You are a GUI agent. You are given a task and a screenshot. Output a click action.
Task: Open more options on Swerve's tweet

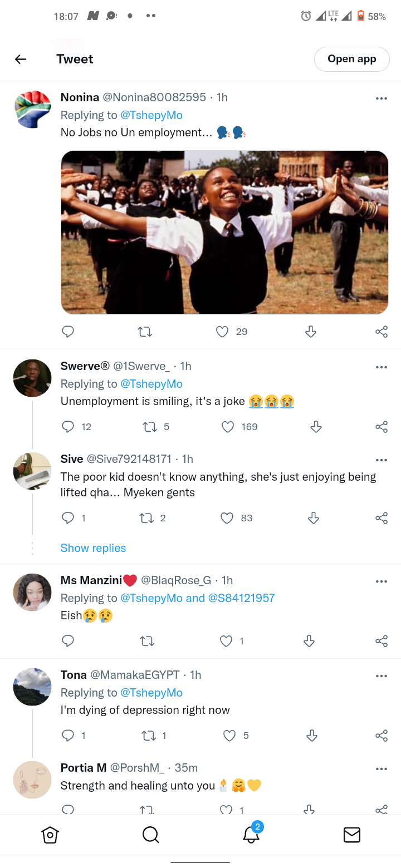click(x=382, y=367)
